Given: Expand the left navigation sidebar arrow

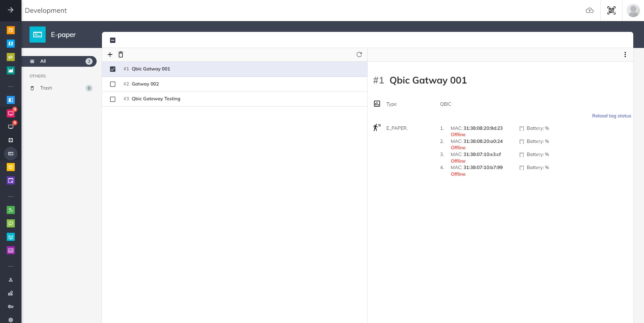Looking at the screenshot, I should pyautogui.click(x=11, y=10).
